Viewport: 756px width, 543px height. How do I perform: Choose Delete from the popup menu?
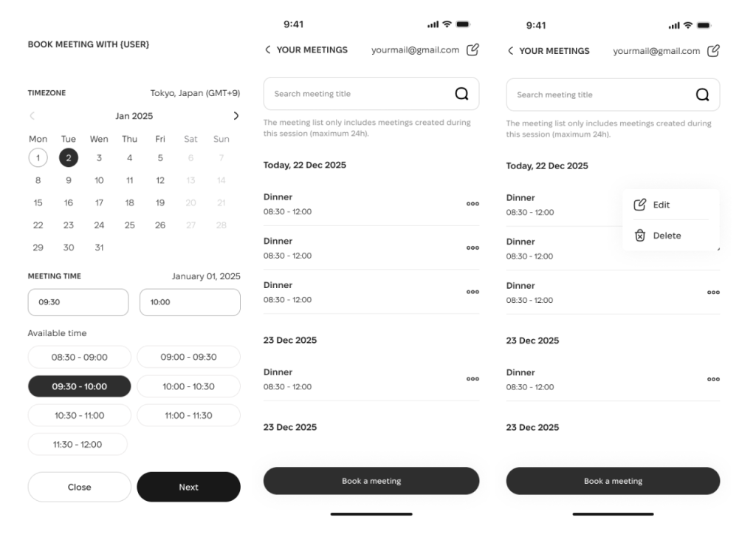tap(666, 236)
